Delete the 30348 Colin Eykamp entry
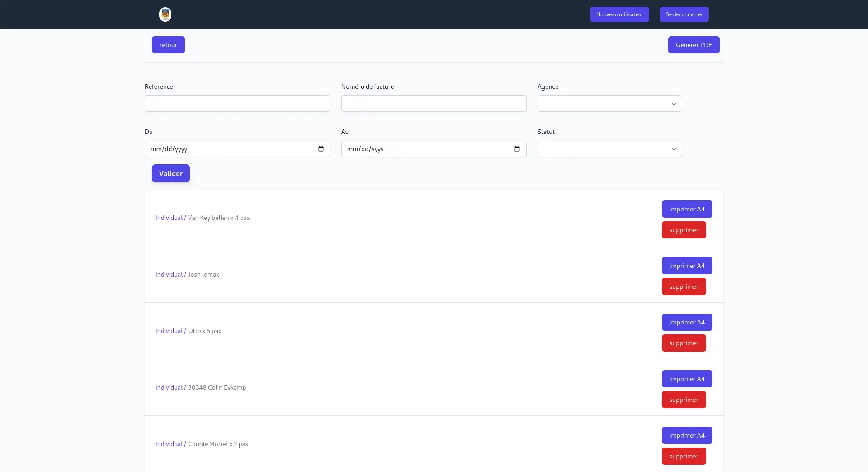Image resolution: width=868 pixels, height=472 pixels. pos(684,400)
